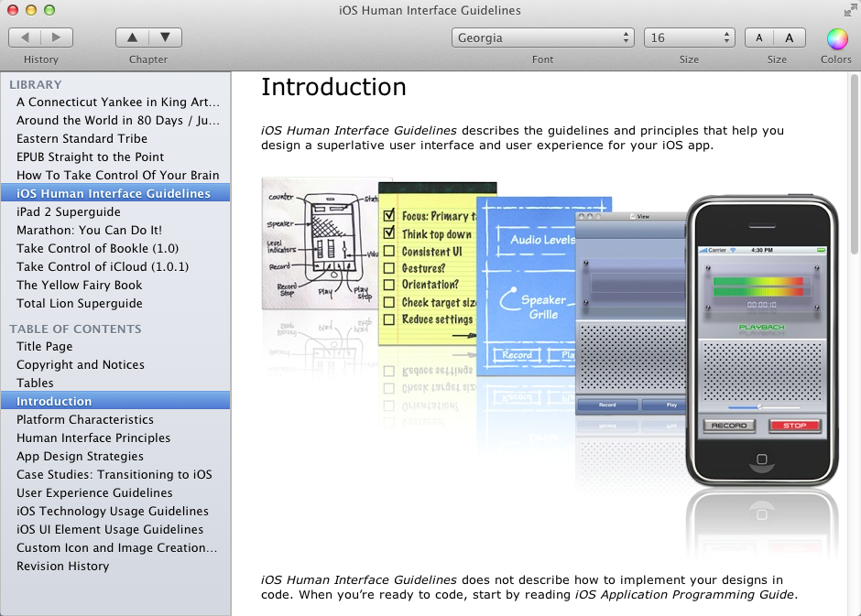
Task: Go forward in History
Action: 57,38
